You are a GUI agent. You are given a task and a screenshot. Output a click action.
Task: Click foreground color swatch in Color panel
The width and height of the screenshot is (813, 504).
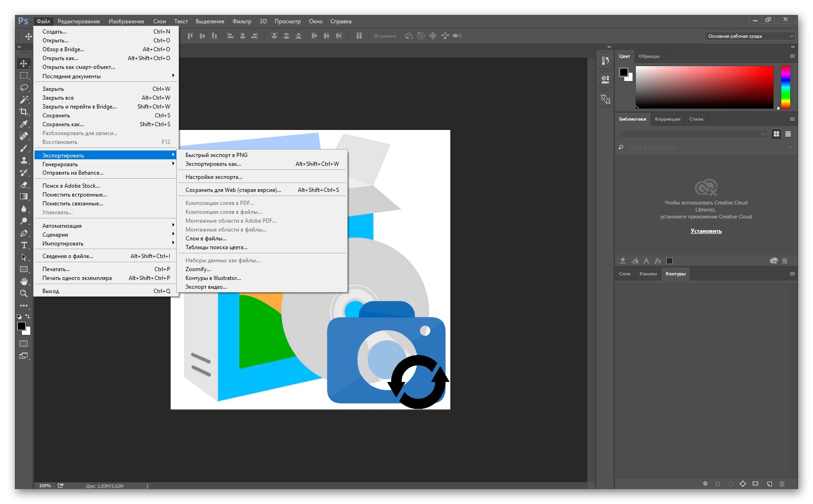pyautogui.click(x=623, y=72)
